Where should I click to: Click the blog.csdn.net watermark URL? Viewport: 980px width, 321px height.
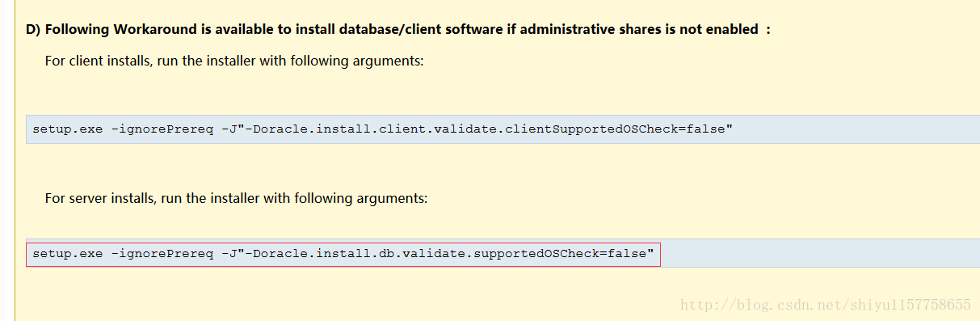(x=826, y=305)
